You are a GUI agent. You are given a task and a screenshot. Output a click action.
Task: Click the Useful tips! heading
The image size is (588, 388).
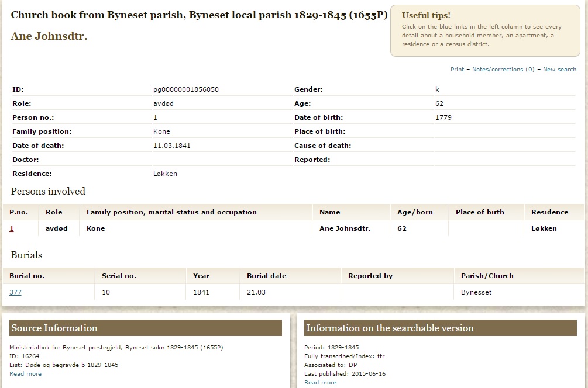(x=426, y=15)
